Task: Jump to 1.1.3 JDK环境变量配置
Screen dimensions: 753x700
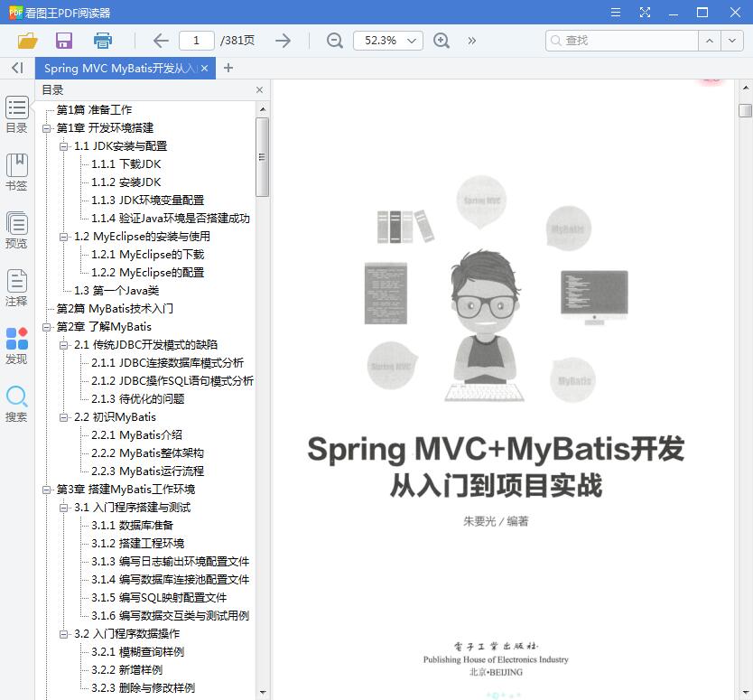Action: coord(148,201)
